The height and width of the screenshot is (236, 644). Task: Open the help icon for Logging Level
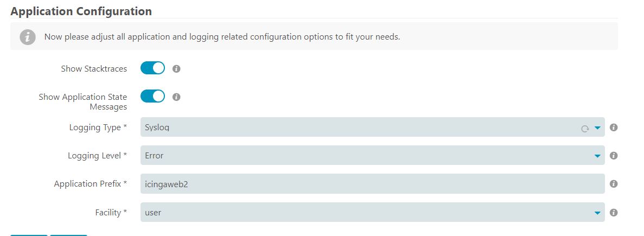pos(614,156)
